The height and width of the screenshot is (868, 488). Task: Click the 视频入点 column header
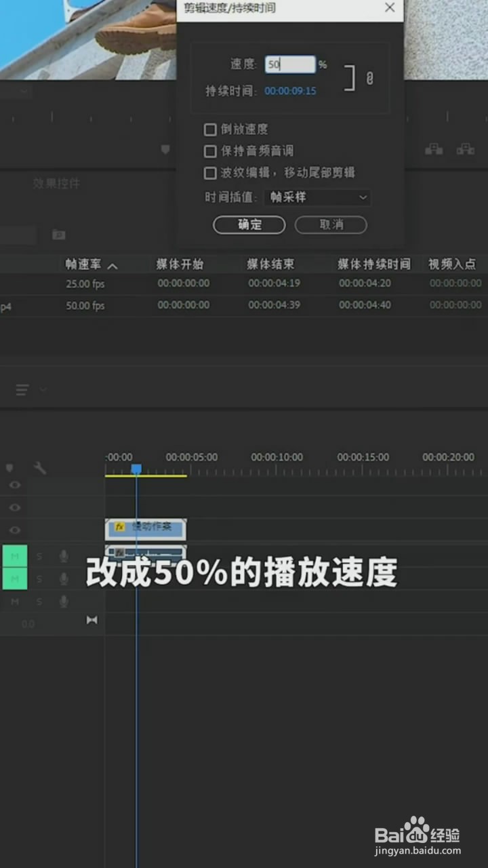(x=452, y=264)
